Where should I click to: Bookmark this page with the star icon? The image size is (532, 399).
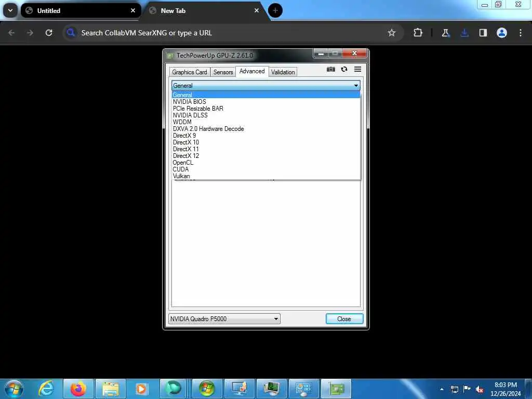click(x=392, y=33)
